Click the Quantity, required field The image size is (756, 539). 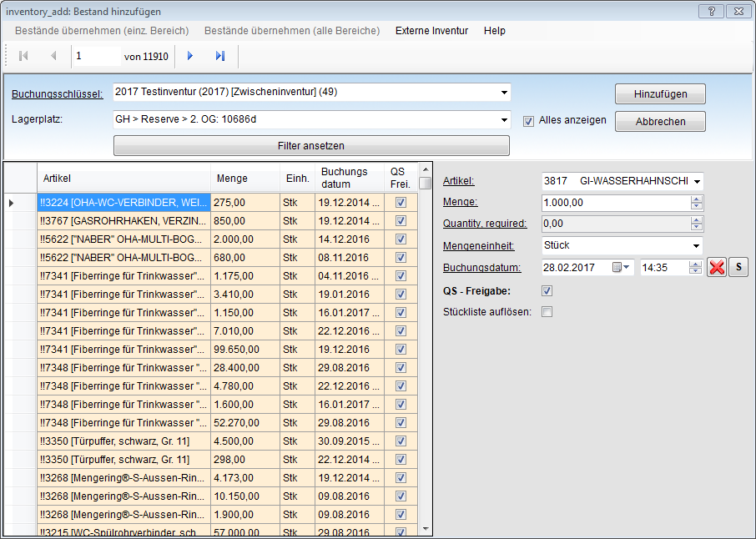616,224
